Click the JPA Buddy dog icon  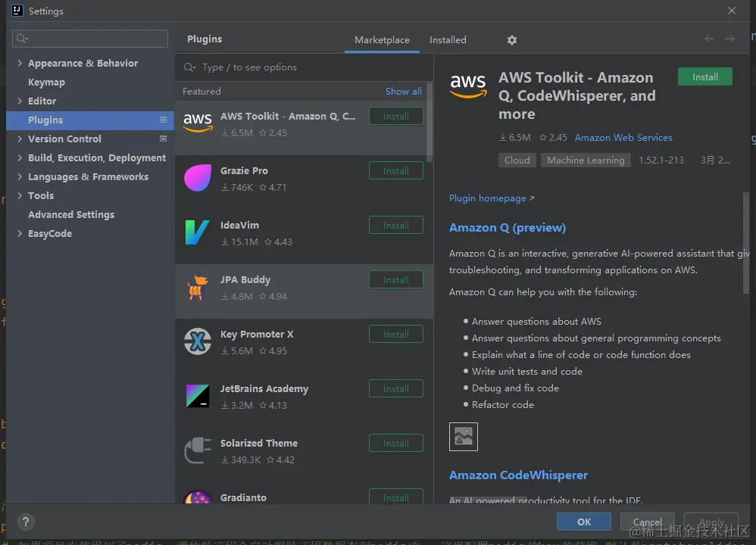(x=198, y=287)
